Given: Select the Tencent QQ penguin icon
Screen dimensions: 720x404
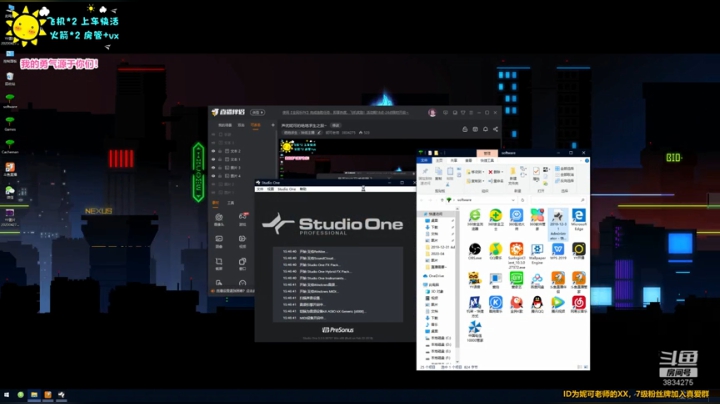Looking at the screenshot, I should click(537, 303).
